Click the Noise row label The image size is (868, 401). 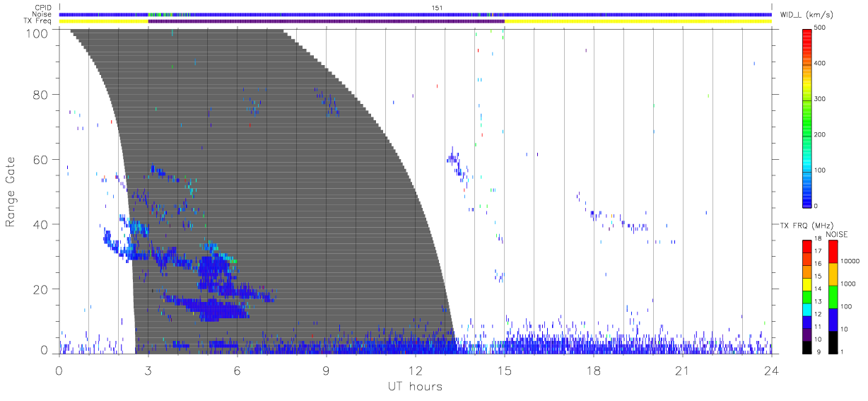(x=43, y=14)
